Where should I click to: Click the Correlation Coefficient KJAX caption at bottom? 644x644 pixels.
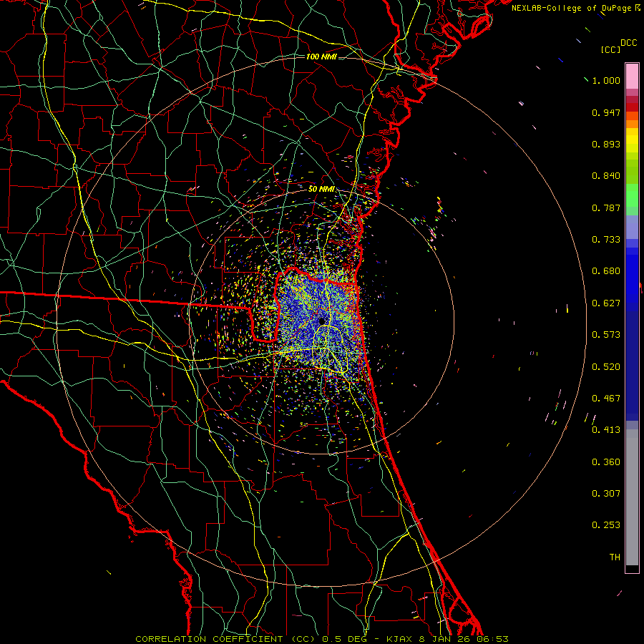tap(322, 639)
